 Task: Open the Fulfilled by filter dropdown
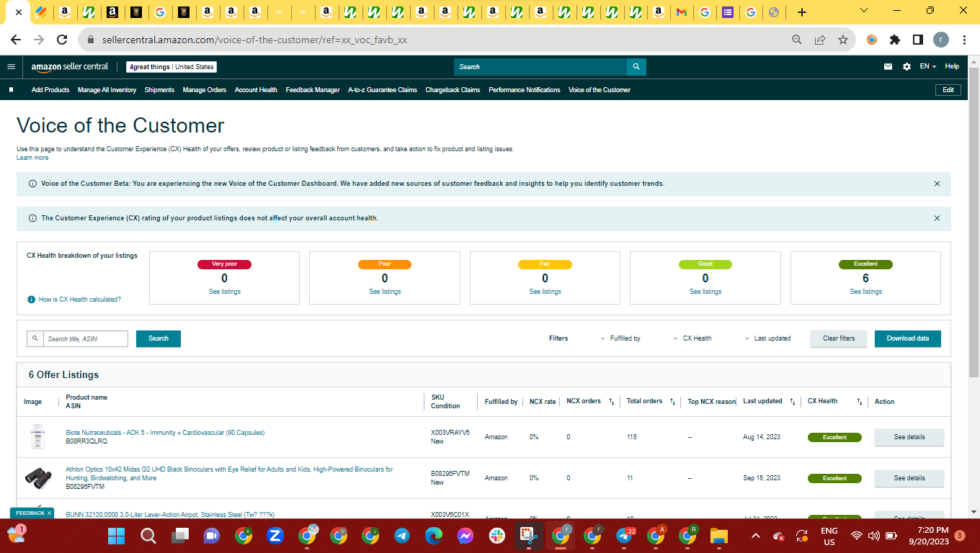[x=620, y=338]
